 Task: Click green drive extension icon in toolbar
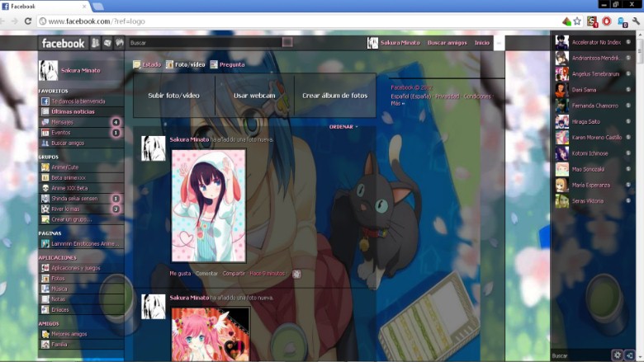click(566, 21)
